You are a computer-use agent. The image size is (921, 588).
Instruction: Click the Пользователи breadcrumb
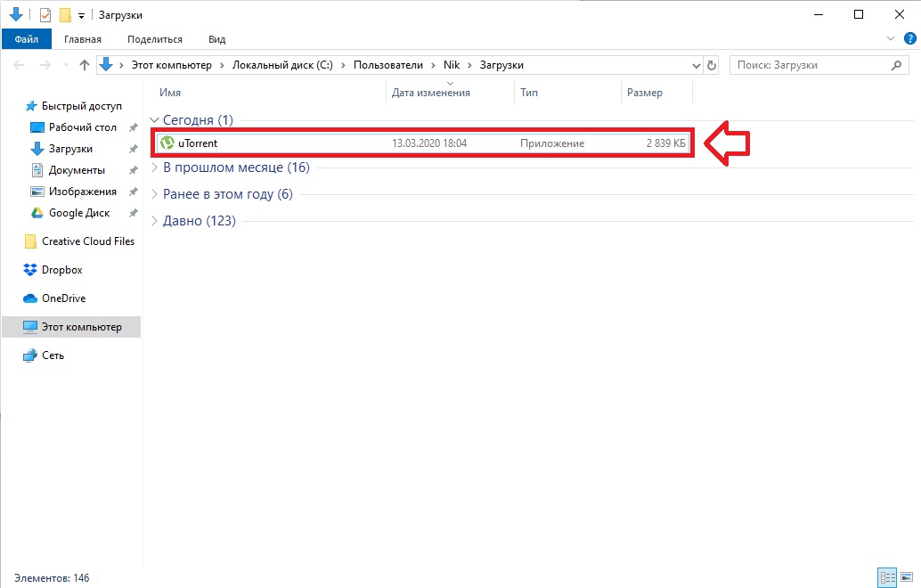pos(388,65)
